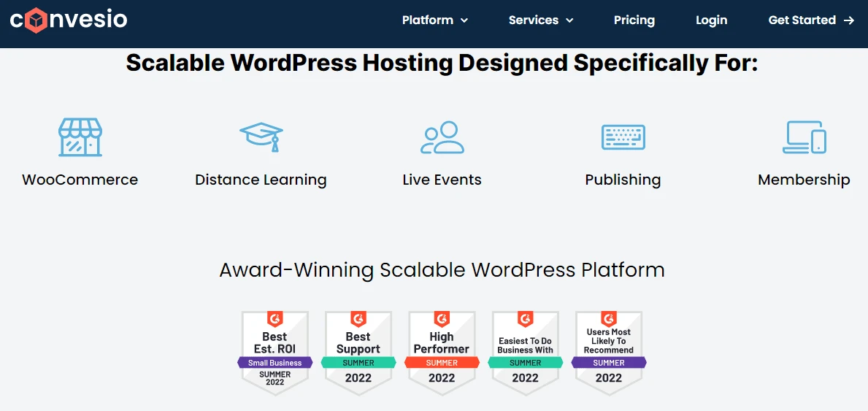This screenshot has width=868, height=411.
Task: Select the Publishing keyboard icon
Action: point(623,137)
